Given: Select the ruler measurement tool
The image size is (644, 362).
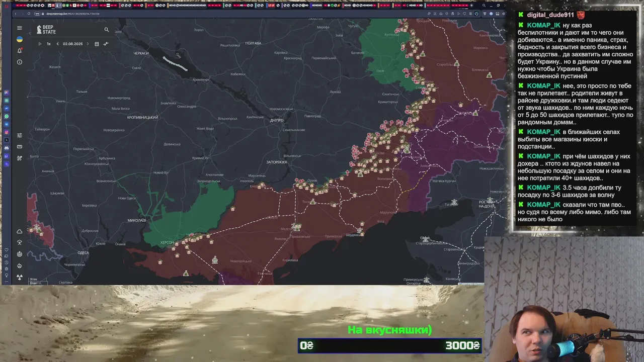Looking at the screenshot, I should tap(20, 147).
